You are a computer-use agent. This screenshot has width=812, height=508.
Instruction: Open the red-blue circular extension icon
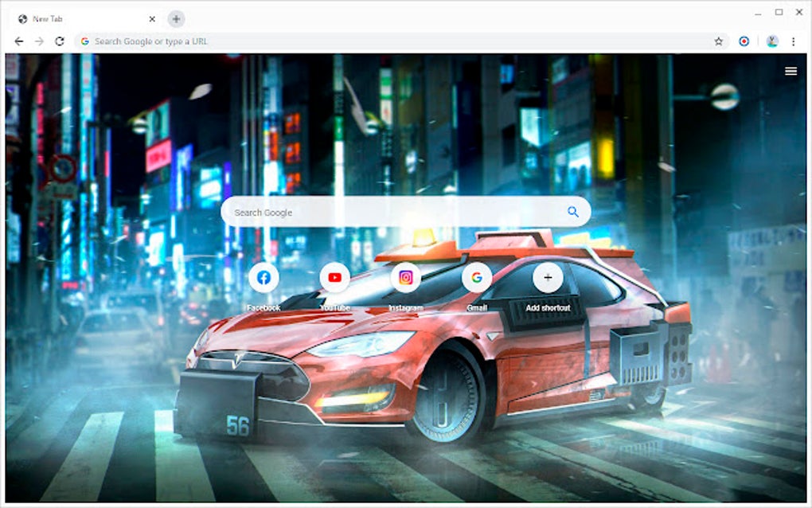744,41
